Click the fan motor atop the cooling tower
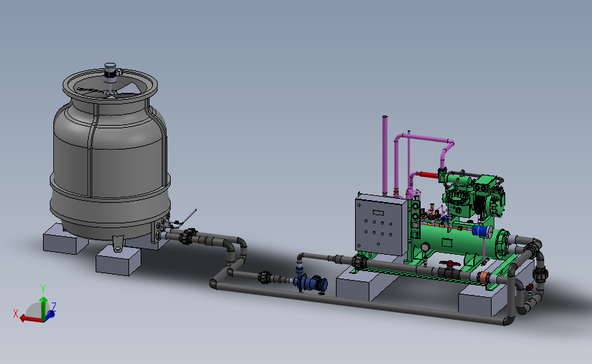 pyautogui.click(x=111, y=72)
